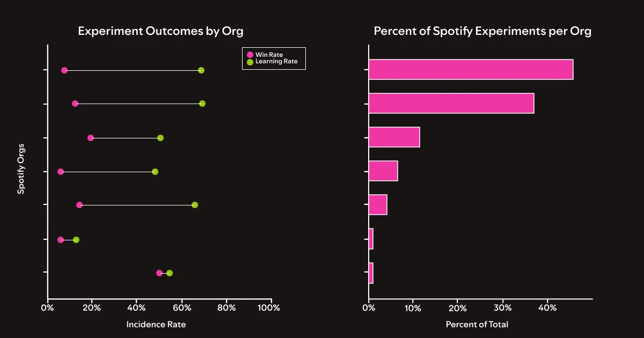Click the green dot in the top row
The image size is (644, 338).
[x=201, y=70]
